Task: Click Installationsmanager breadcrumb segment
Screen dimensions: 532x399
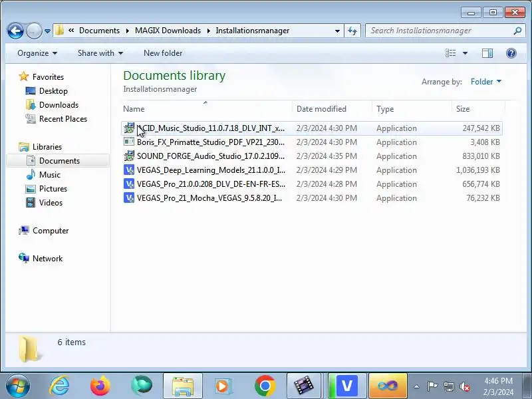Action: pyautogui.click(x=253, y=31)
